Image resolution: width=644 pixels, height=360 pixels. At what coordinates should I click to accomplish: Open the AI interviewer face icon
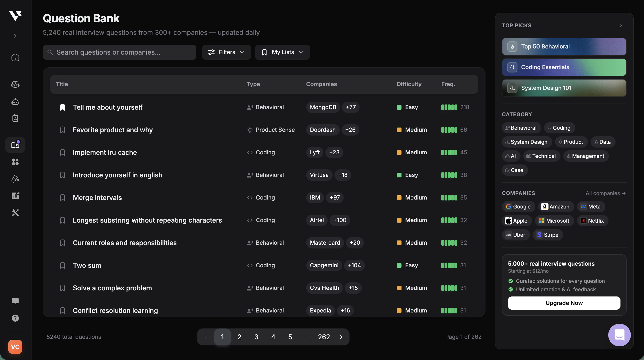click(x=15, y=84)
